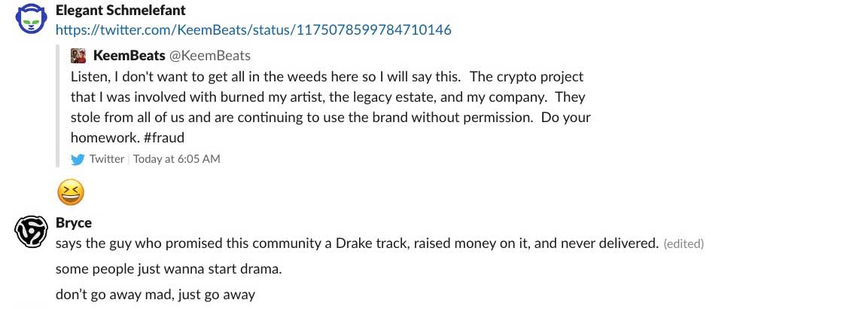Image resolution: width=868 pixels, height=309 pixels.
Task: Open the twitter.com/KeemBeats status link
Action: (x=254, y=30)
